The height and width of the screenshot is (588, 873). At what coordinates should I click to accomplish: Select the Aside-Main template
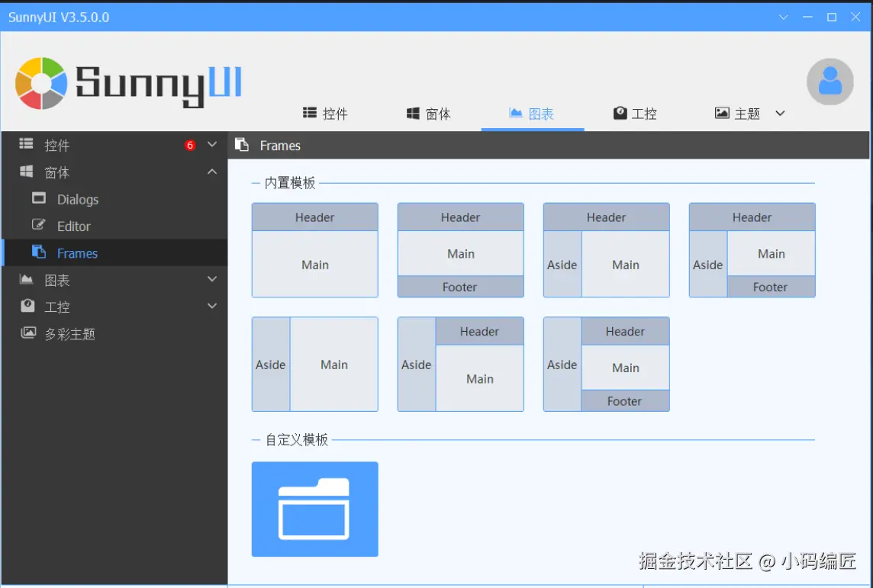[314, 364]
